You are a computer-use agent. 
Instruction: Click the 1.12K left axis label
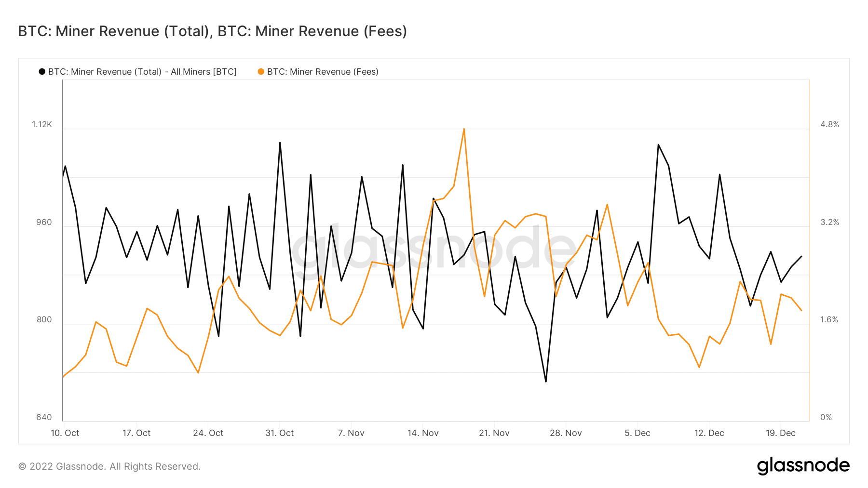tap(42, 124)
